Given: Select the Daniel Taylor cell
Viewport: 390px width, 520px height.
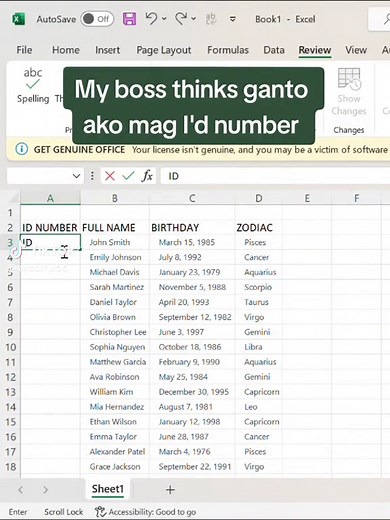Looking at the screenshot, I should click(115, 302).
